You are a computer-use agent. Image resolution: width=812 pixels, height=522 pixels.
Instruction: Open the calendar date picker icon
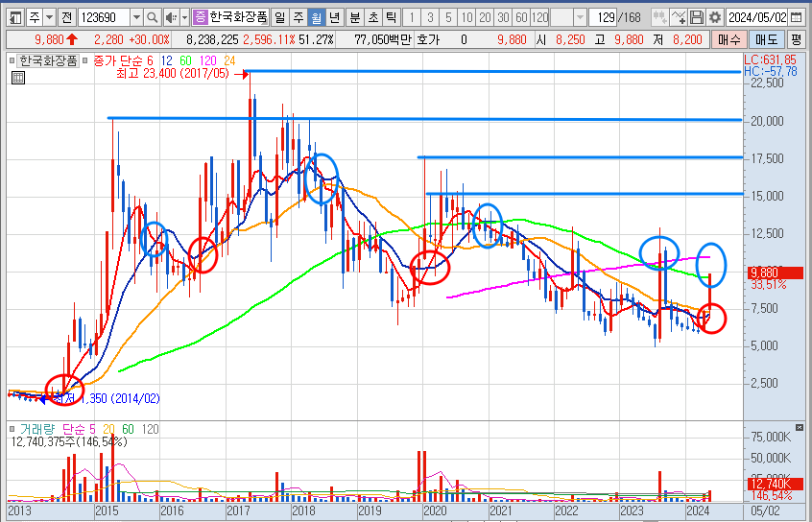(797, 17)
